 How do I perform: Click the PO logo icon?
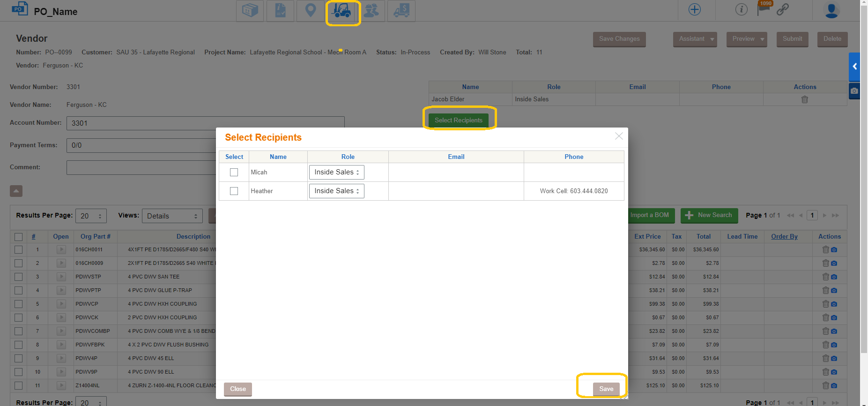(20, 8)
